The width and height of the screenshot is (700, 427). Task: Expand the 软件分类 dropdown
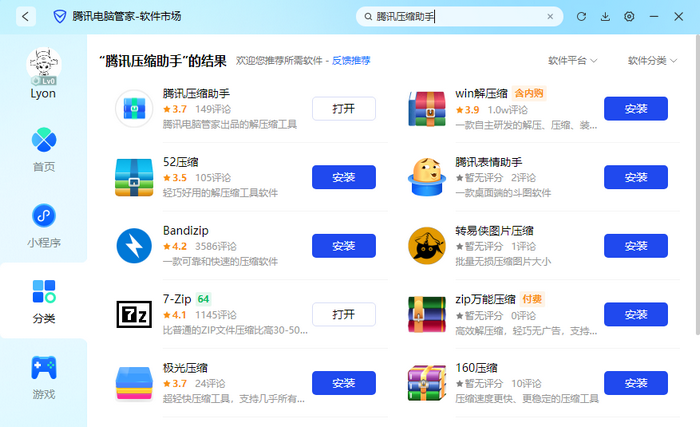click(652, 61)
